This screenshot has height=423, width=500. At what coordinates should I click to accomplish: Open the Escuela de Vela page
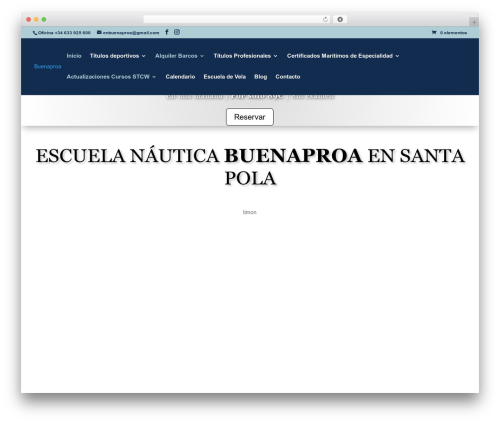(x=225, y=77)
